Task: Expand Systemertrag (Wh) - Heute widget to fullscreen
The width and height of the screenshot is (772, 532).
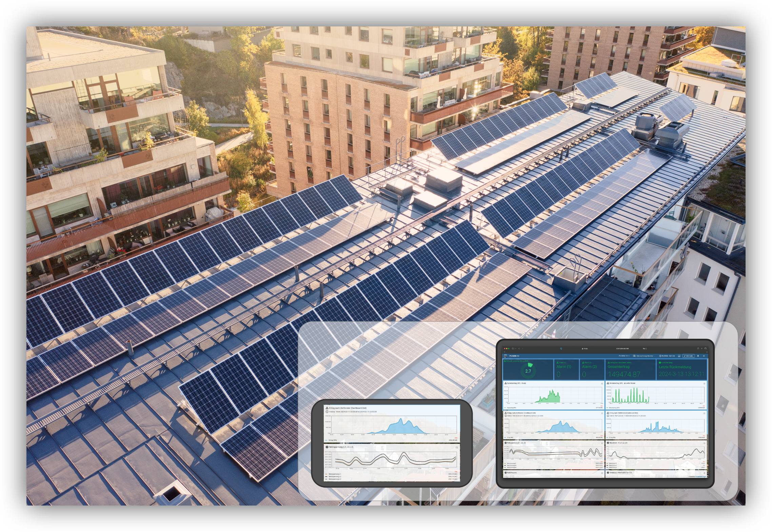Action: click(602, 383)
